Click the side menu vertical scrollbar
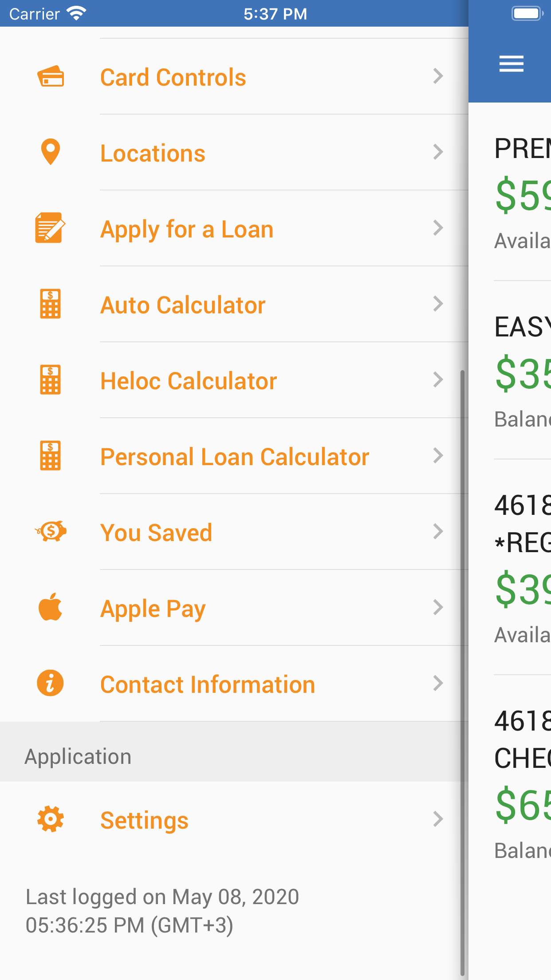 click(462, 666)
